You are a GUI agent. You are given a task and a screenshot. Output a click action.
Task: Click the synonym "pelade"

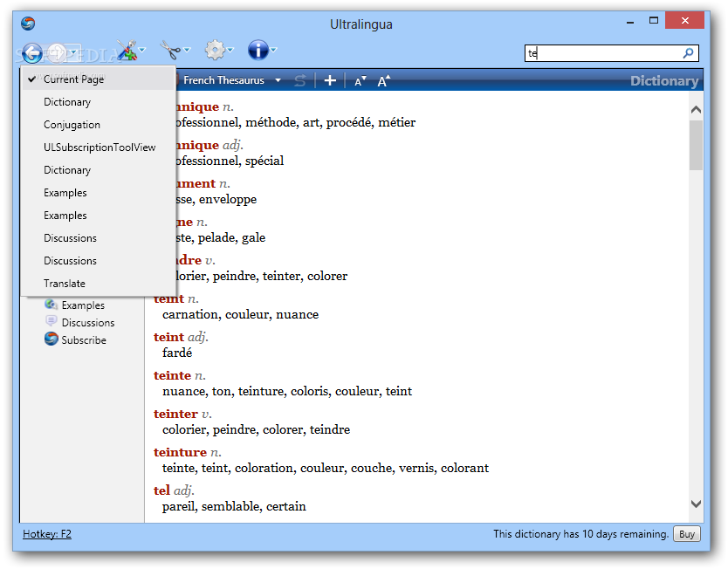[x=217, y=237]
